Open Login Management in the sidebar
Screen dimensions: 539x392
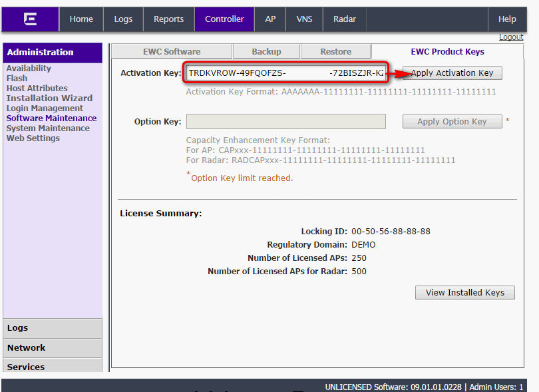click(x=45, y=108)
